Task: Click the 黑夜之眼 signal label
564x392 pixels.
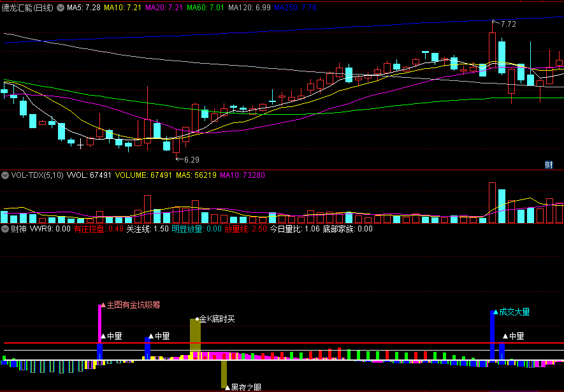Action: pos(246,388)
